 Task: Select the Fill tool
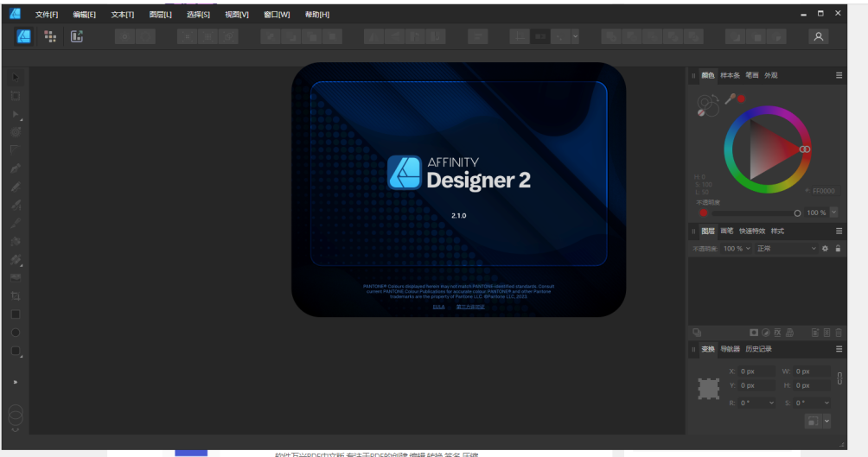click(x=16, y=259)
